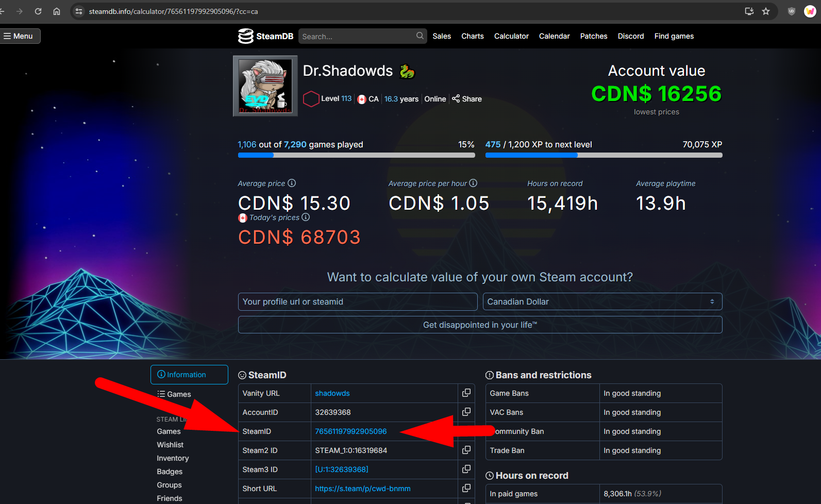Screen dimensions: 821x504
Task: Open the Inventory sidebar link
Action: pos(173,458)
